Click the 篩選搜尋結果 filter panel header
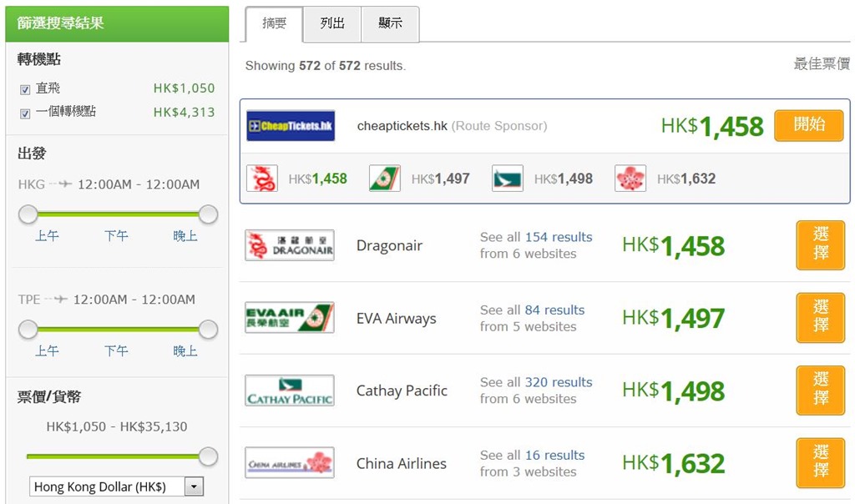855x504 pixels. (x=117, y=24)
